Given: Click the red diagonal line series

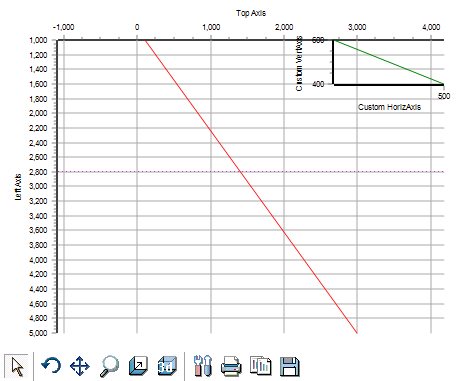Looking at the screenshot, I should pos(251,186).
